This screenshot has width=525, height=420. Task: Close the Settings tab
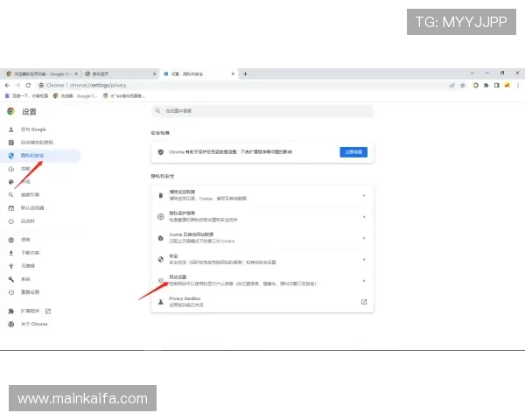click(x=233, y=73)
